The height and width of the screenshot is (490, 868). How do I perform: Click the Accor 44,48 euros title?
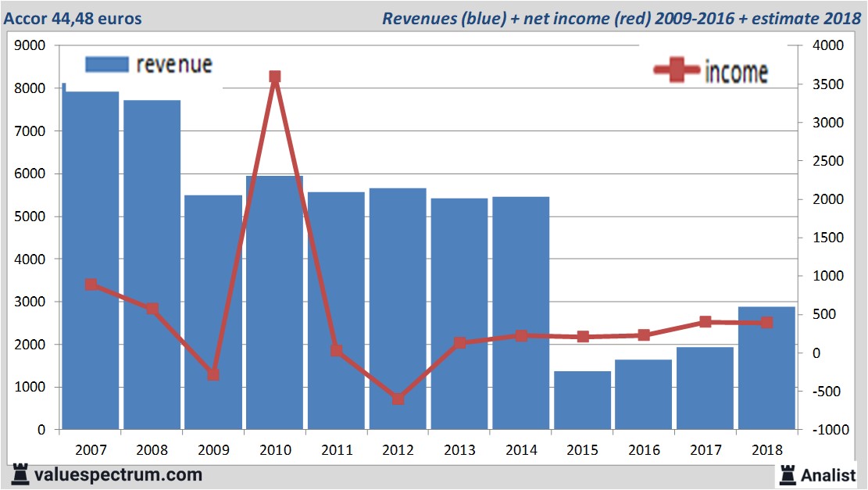tap(74, 18)
